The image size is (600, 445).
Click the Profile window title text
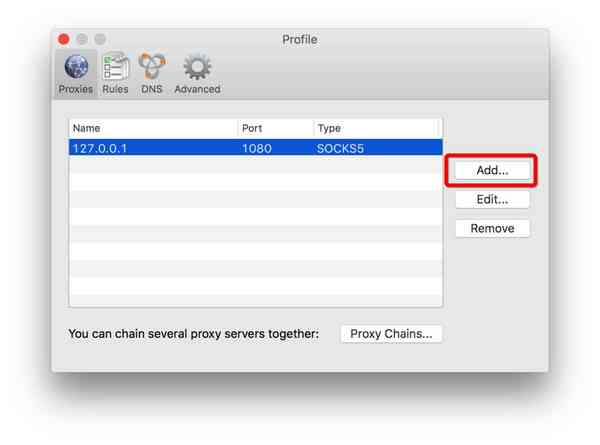point(299,39)
